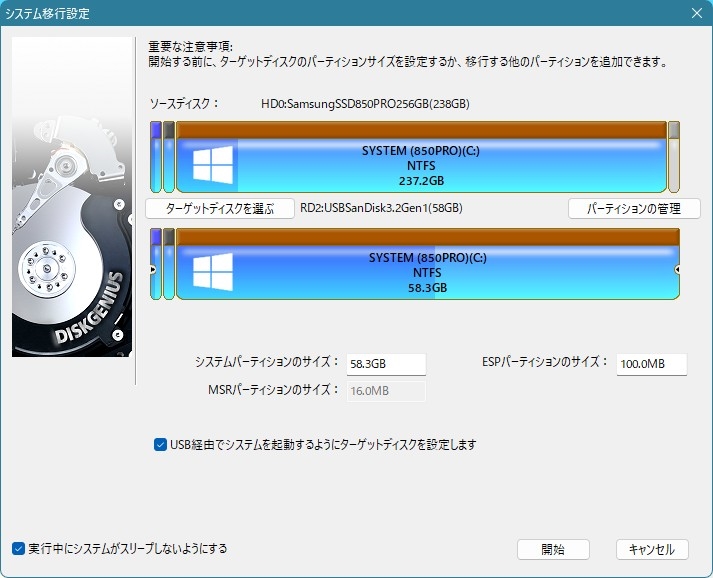This screenshot has width=713, height=578.
Task: Click the ESPパーティションのサイズ field showing 100.0MB
Action: [x=652, y=364]
